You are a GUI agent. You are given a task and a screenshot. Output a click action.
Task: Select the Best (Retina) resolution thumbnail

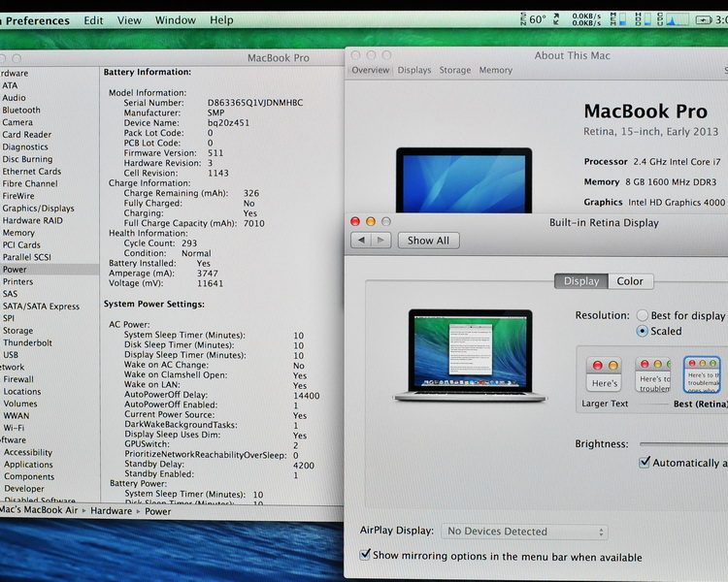tap(702, 373)
